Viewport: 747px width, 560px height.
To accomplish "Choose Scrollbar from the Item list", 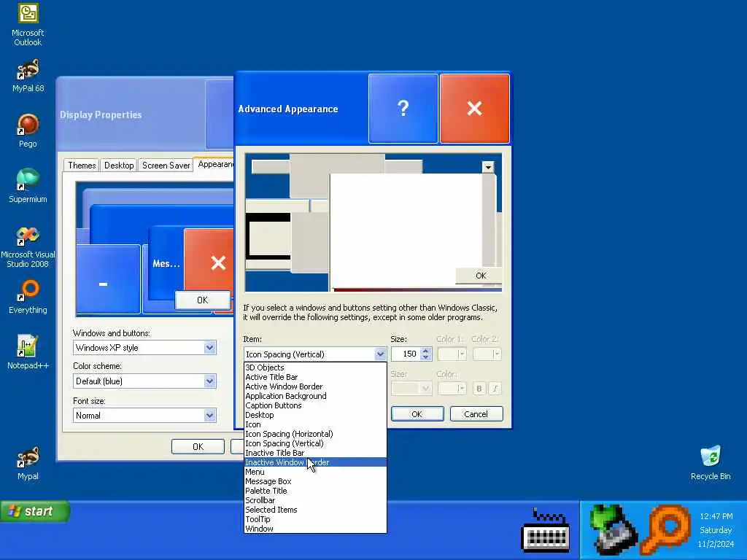I will 315,500.
